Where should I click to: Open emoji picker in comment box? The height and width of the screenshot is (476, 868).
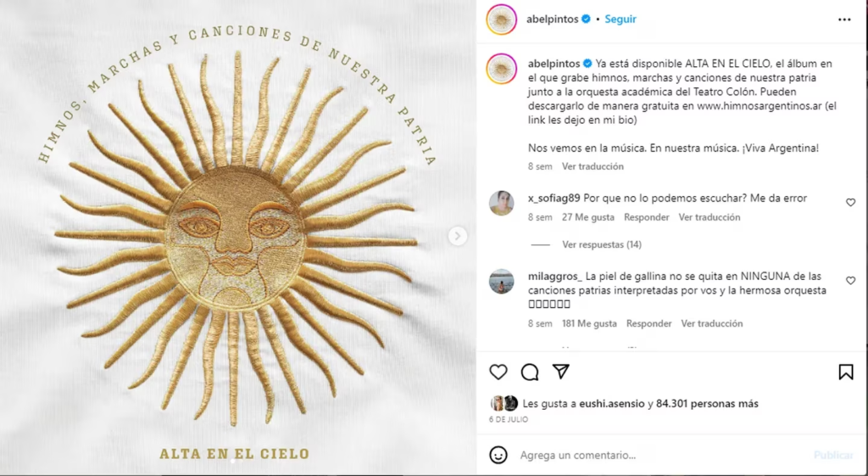point(498,455)
